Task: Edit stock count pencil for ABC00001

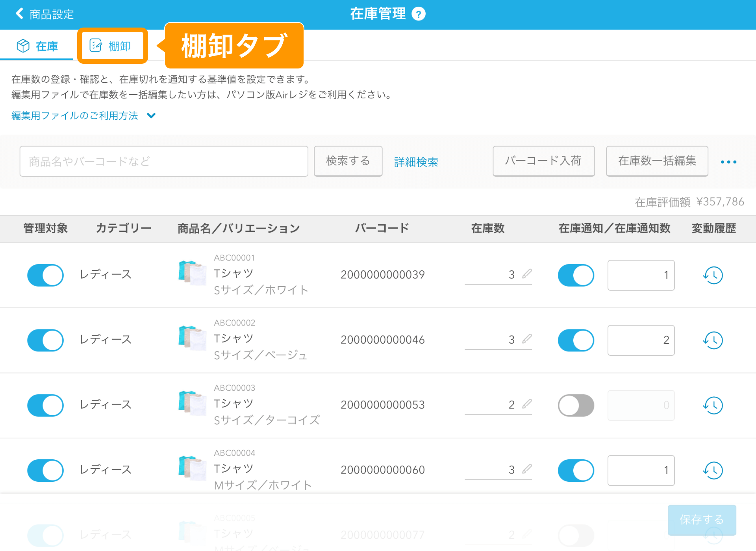Action: coord(527,274)
